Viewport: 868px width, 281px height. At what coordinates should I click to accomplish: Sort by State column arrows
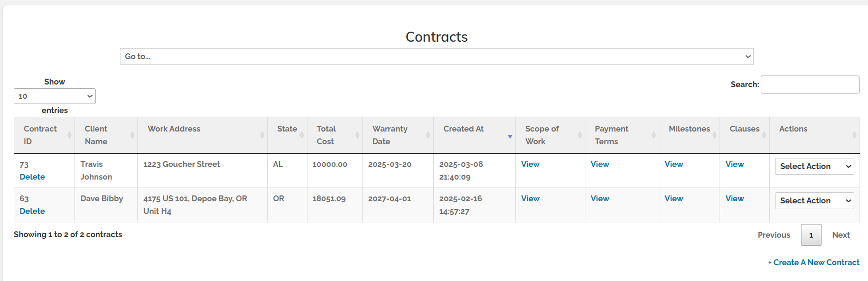302,135
